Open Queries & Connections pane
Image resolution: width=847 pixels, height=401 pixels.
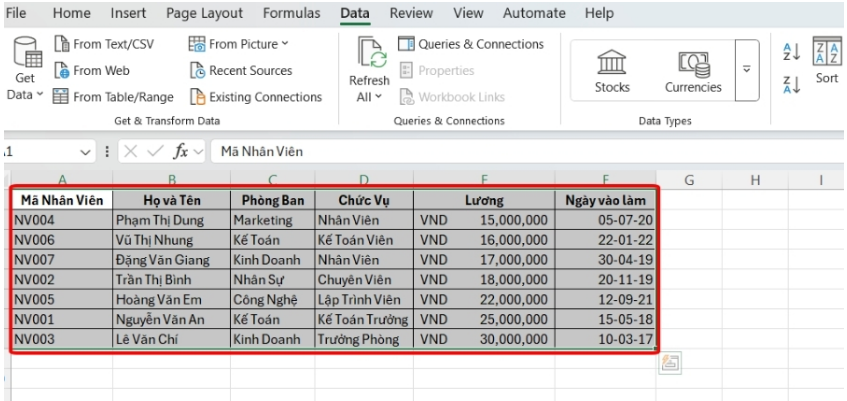[470, 44]
